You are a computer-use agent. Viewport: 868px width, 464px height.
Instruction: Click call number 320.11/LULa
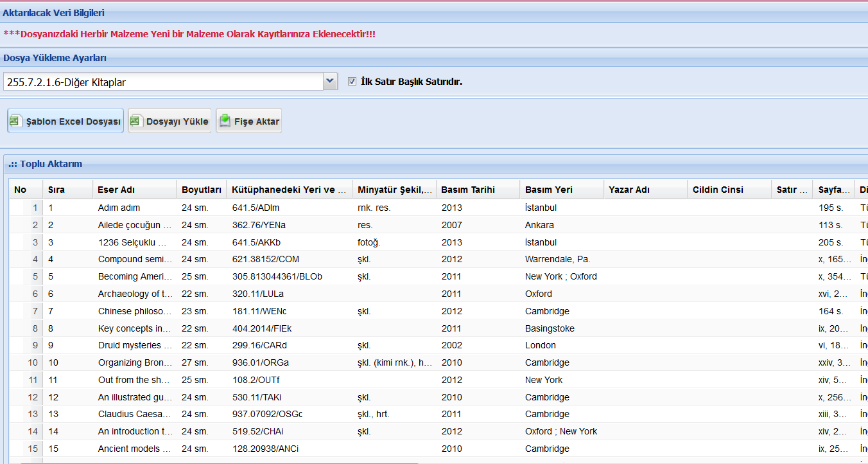257,294
